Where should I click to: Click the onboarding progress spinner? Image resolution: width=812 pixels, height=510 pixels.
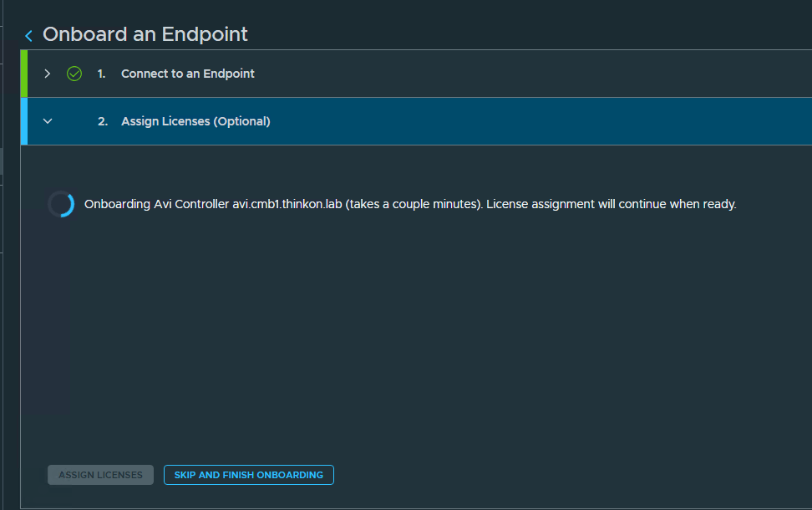point(61,204)
